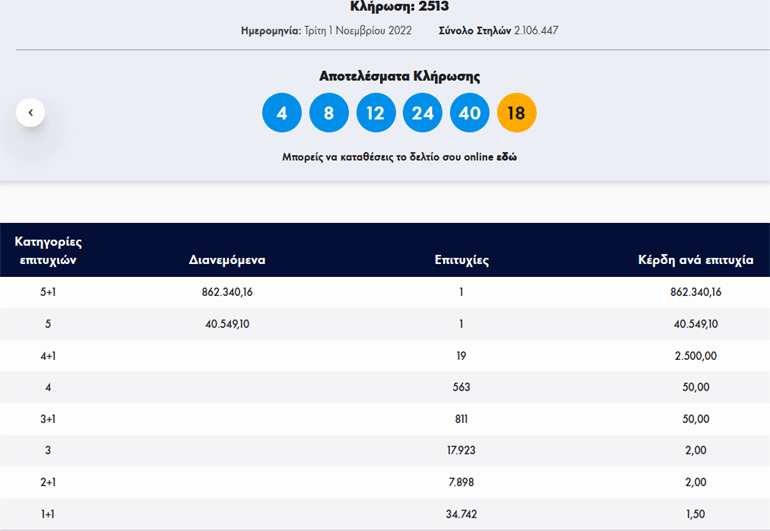
Task: Select the blue ball number 4
Action: [282, 113]
